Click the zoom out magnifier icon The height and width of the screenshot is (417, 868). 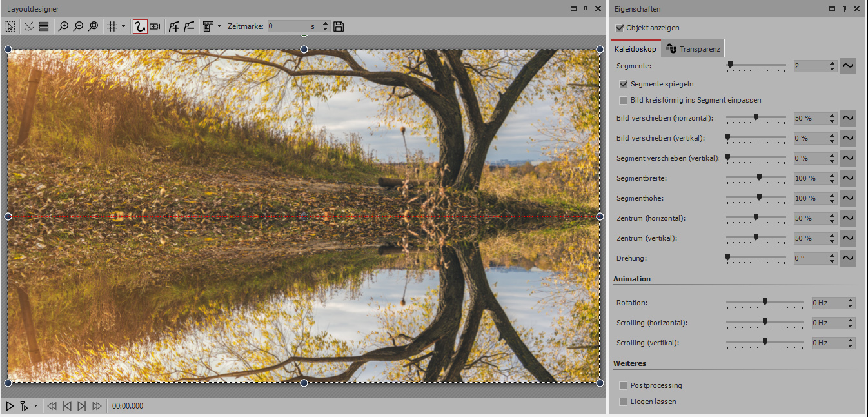[78, 26]
